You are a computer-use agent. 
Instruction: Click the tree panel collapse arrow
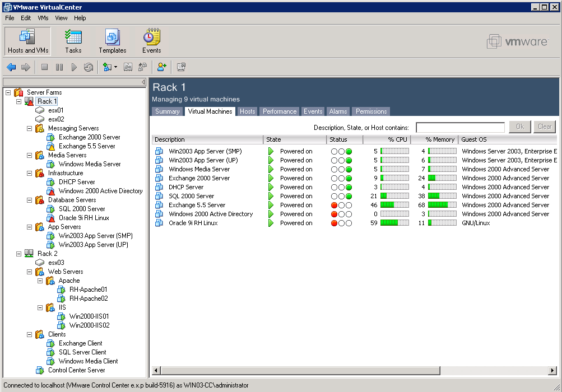(x=143, y=82)
